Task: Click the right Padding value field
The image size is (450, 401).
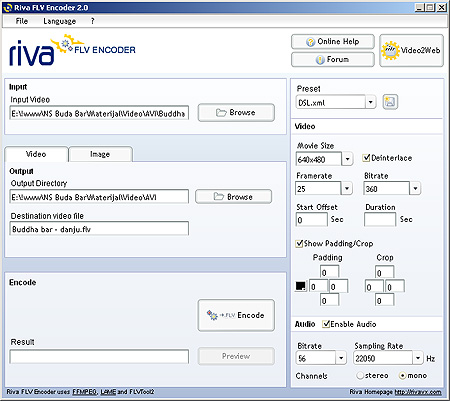Action: click(x=339, y=286)
